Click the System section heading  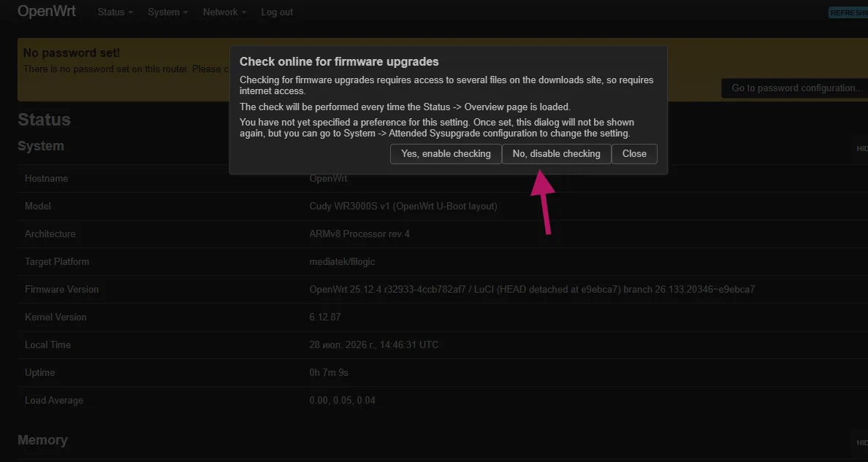tap(41, 146)
